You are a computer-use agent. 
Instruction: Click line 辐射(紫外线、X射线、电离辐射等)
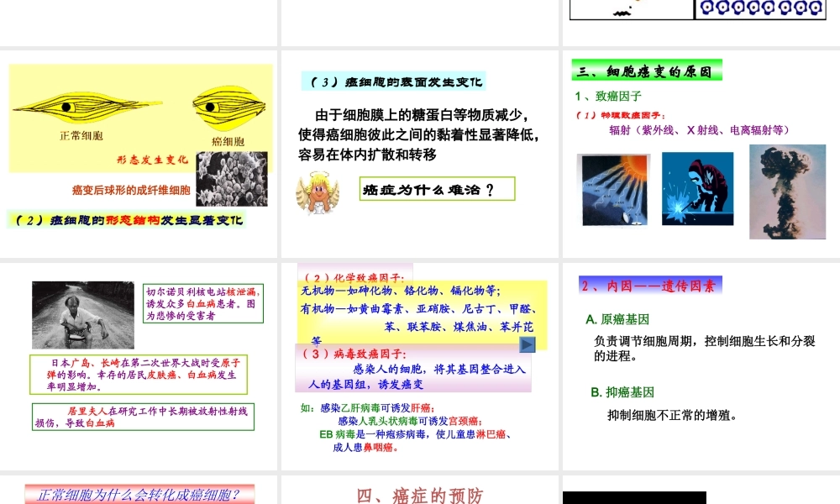pyautogui.click(x=699, y=130)
